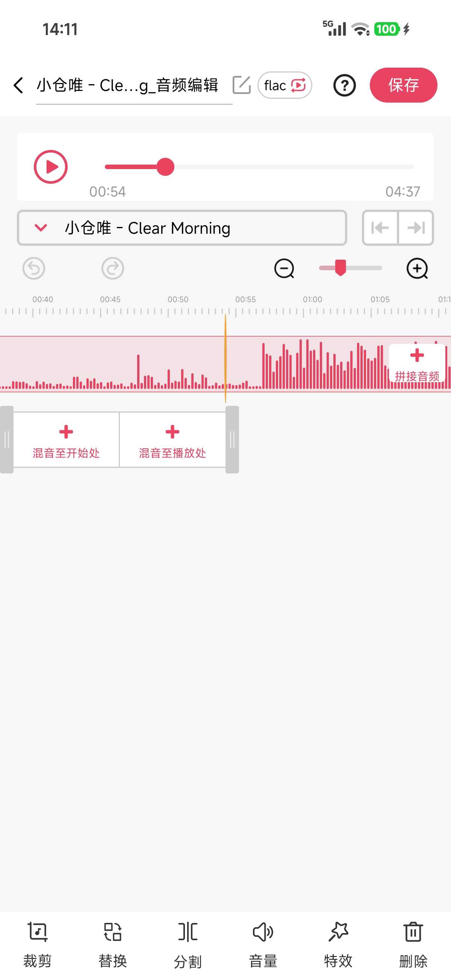
Task: Jump to track end icon
Action: pos(416,228)
